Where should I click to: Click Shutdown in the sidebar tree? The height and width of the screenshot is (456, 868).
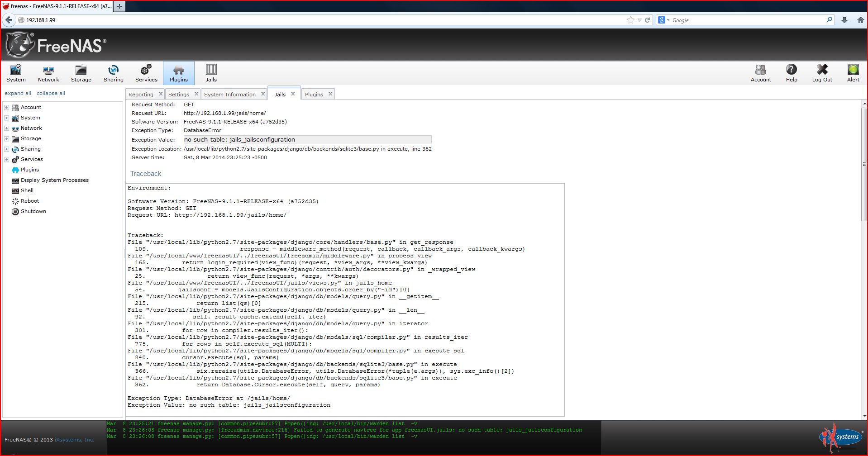tap(33, 211)
